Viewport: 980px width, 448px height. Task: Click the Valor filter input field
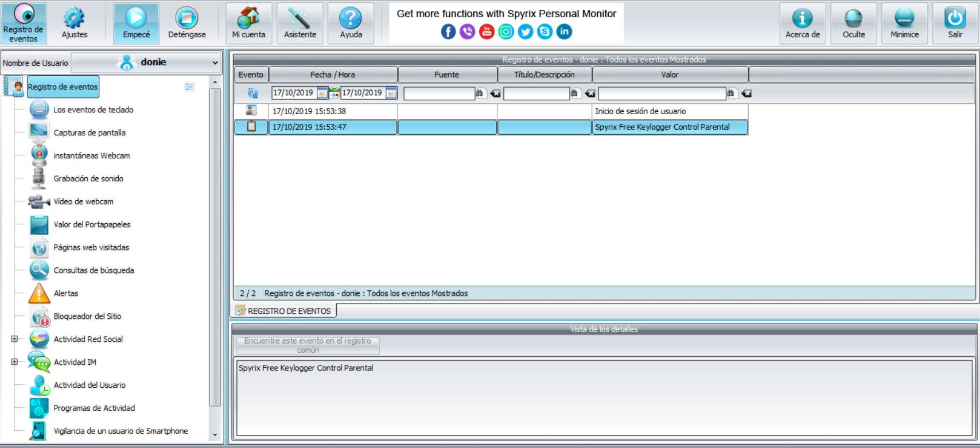pos(662,94)
